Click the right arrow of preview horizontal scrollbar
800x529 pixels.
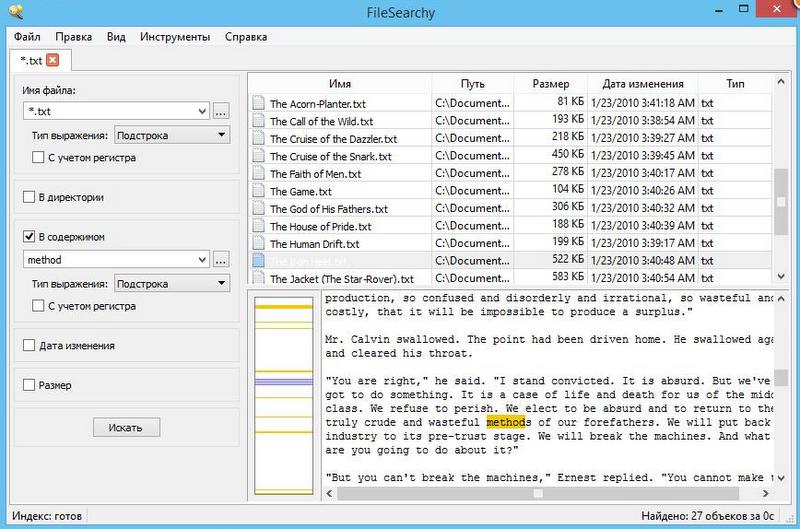pos(765,493)
